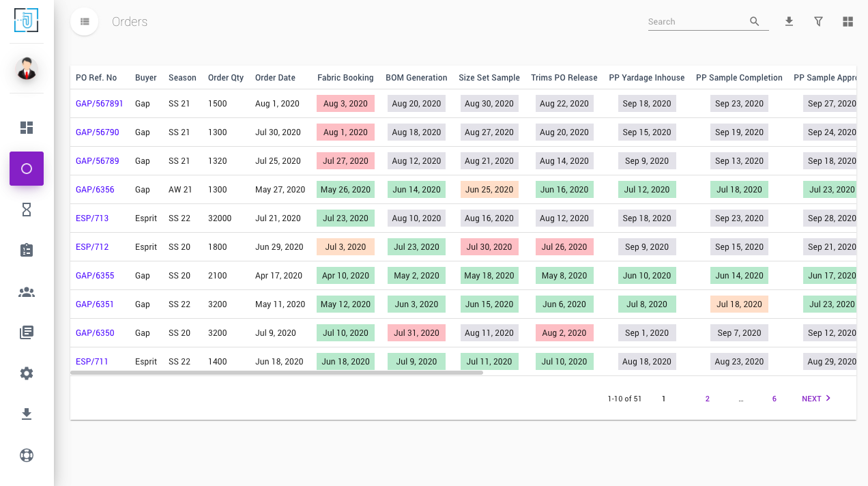
Task: Jump to page 6 of orders
Action: click(x=775, y=399)
